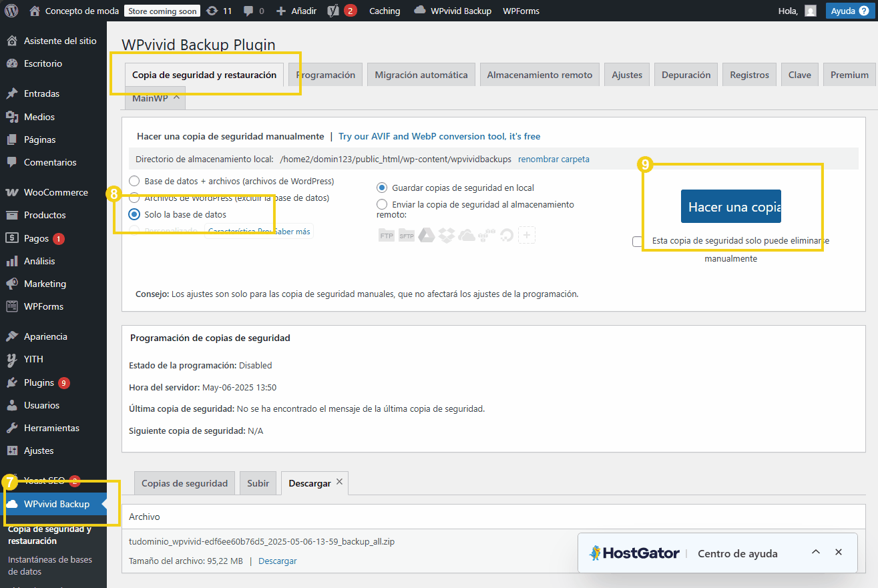The height and width of the screenshot is (588, 878).
Task: Select the Google Drive storage icon
Action: (427, 236)
